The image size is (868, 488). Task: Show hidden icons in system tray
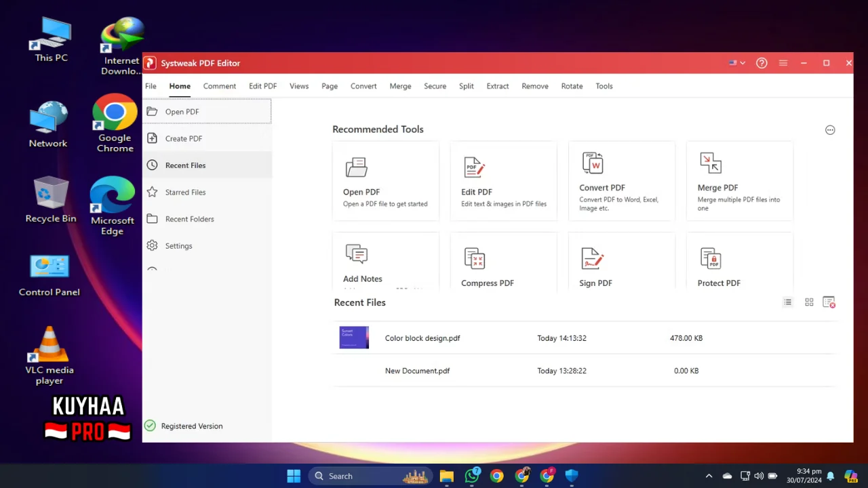click(x=709, y=476)
